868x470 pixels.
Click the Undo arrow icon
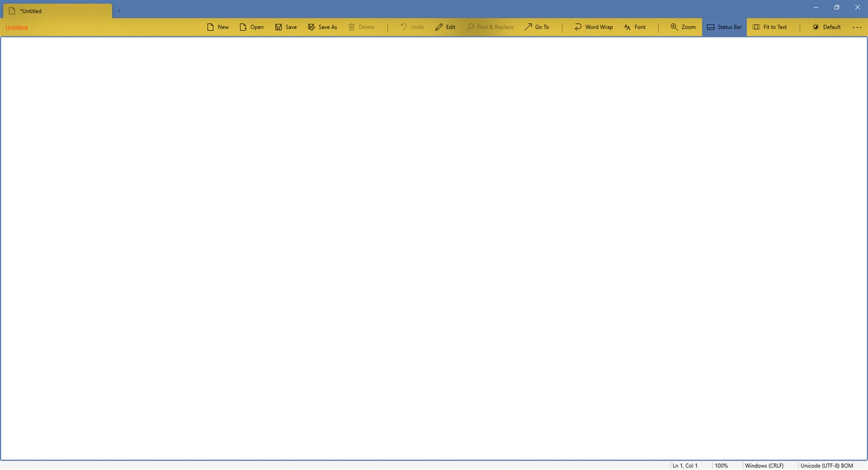point(405,27)
